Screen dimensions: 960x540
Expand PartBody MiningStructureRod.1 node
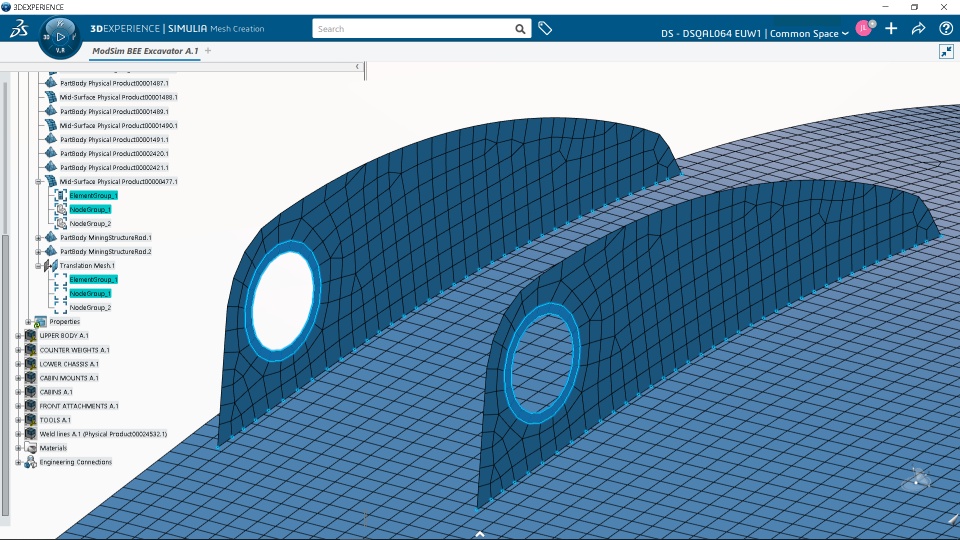pyautogui.click(x=39, y=238)
